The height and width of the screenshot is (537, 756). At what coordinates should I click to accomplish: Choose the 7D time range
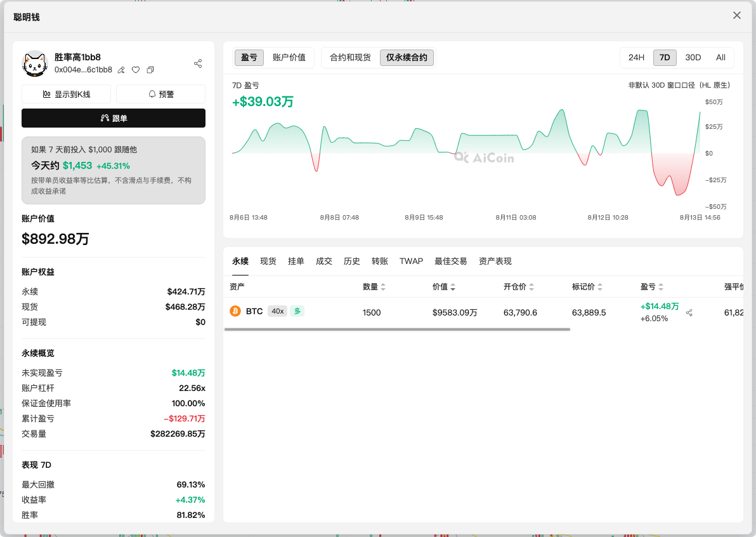pos(665,57)
